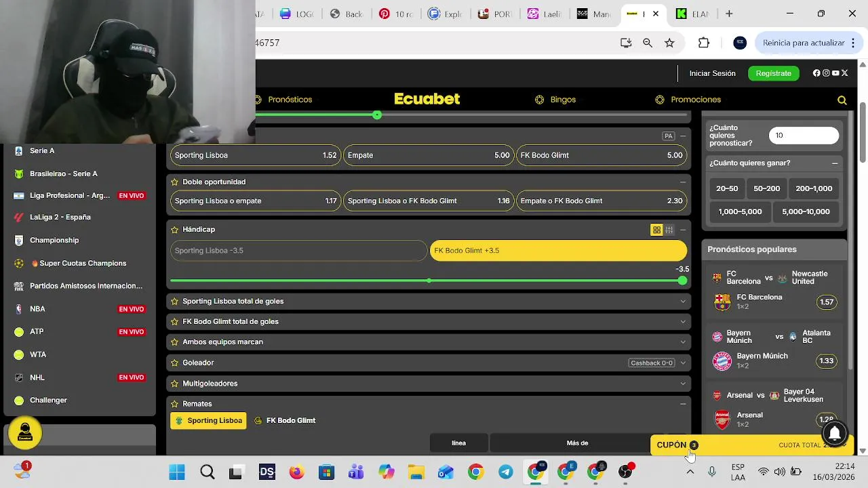Choose 5,000-10,000 winnings range
Screen dimensions: 868x488
coord(806,211)
